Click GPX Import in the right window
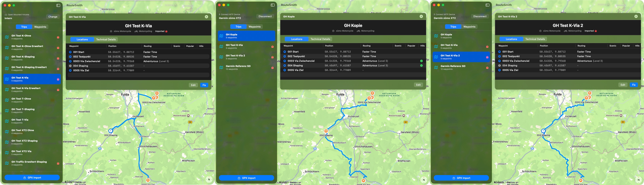644x185 pixels. (461, 178)
